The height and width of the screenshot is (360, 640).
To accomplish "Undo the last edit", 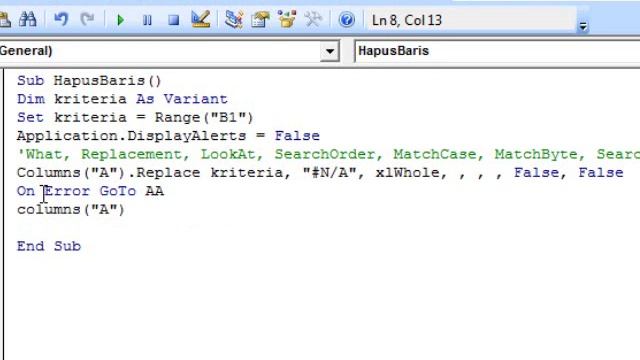I will tap(61, 19).
